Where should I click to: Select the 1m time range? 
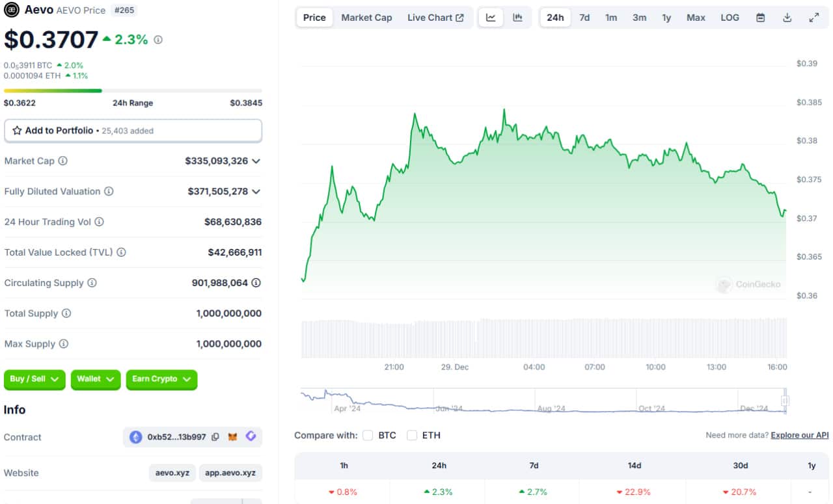[x=611, y=18]
